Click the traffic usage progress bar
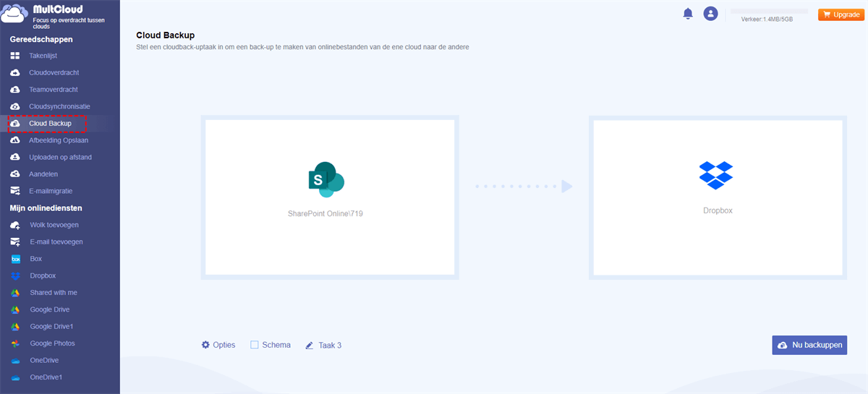Image resolution: width=868 pixels, height=394 pixels. tap(770, 12)
